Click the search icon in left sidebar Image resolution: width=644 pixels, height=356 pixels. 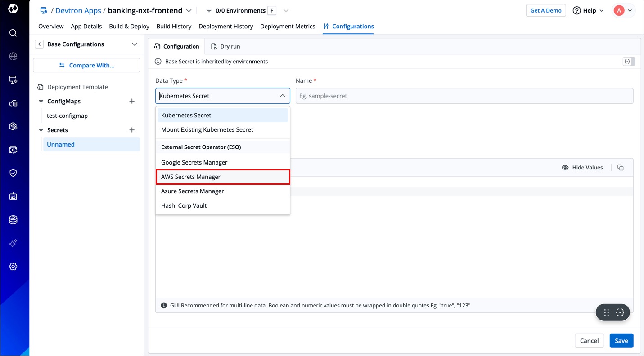tap(13, 33)
